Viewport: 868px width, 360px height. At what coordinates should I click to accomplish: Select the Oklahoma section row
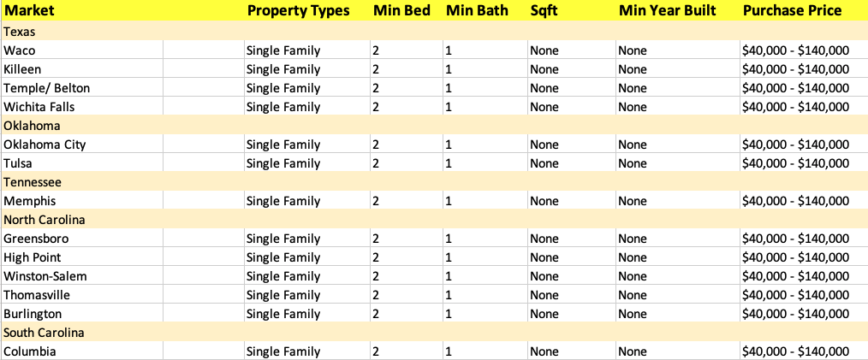pos(434,126)
